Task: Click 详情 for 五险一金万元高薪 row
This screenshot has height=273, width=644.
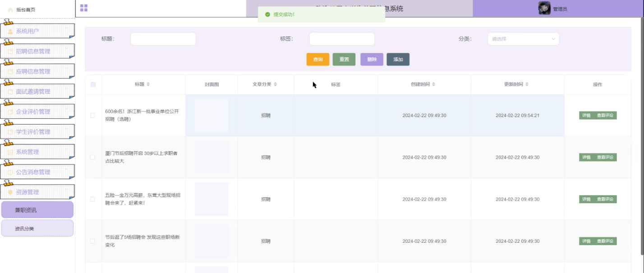Action: (586, 199)
